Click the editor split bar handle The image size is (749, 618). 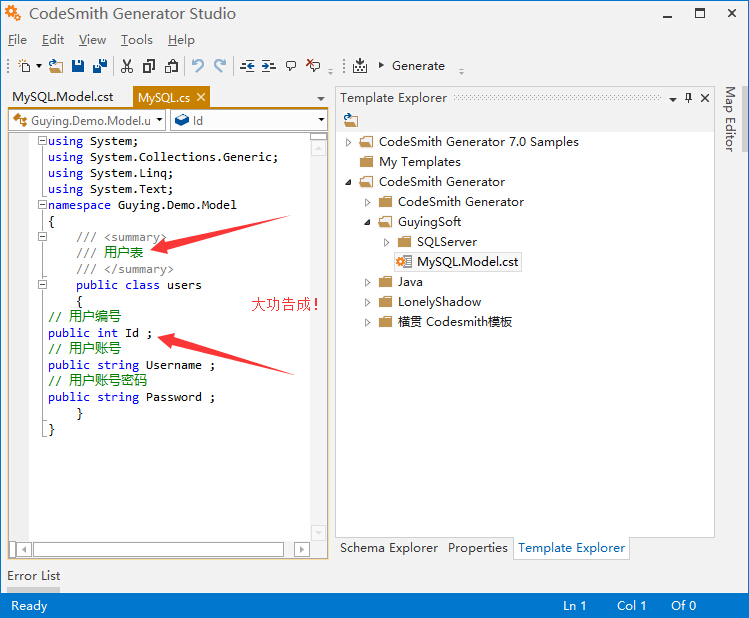(x=318, y=137)
